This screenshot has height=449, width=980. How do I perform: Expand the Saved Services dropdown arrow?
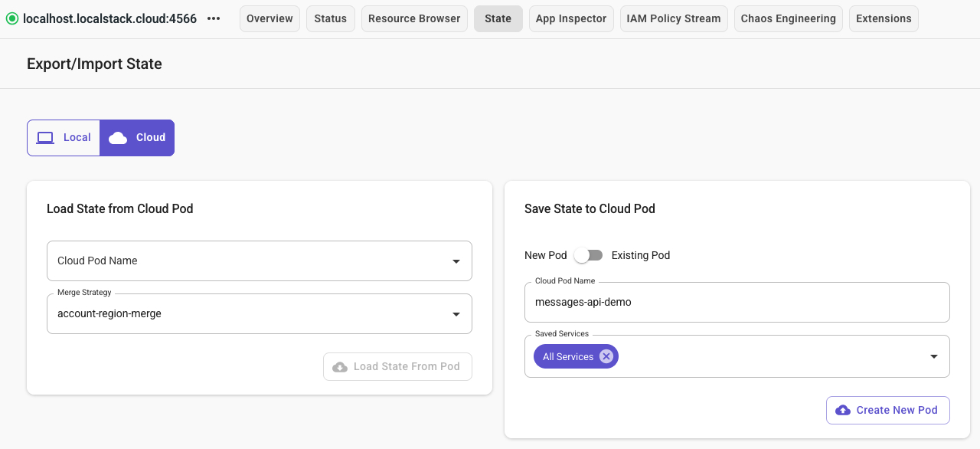click(934, 356)
